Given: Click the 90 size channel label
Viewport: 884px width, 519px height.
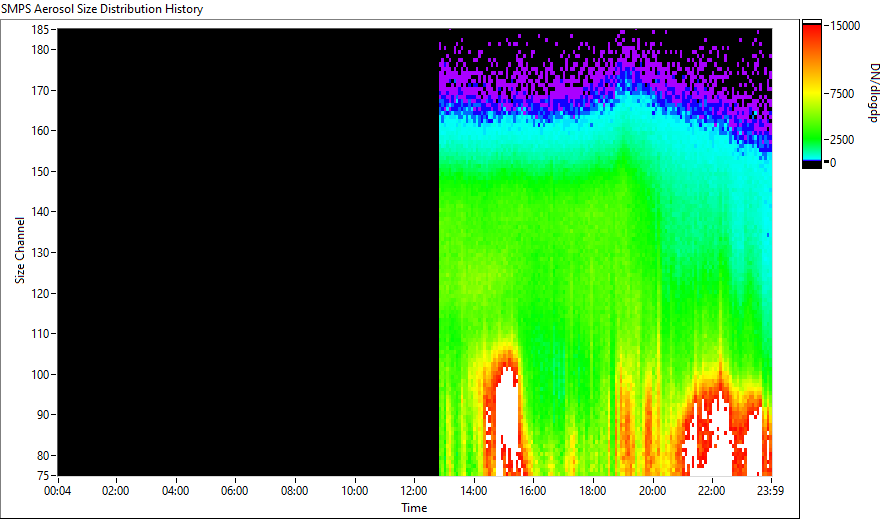Looking at the screenshot, I should [43, 415].
